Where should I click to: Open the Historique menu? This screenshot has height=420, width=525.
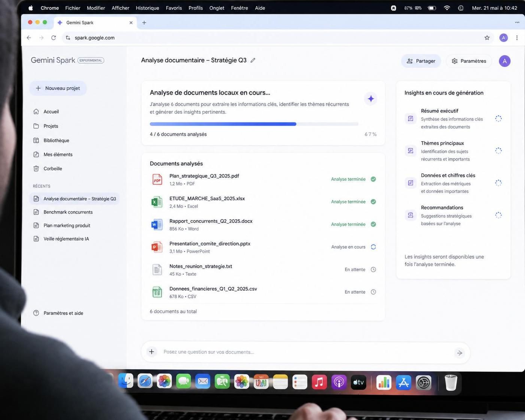click(147, 8)
